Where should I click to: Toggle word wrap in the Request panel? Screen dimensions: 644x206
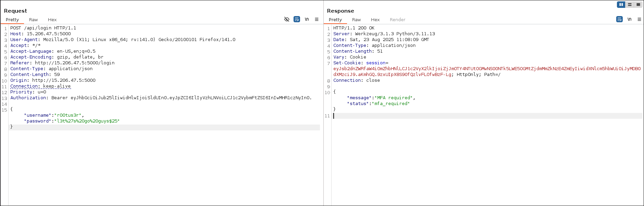[297, 19]
